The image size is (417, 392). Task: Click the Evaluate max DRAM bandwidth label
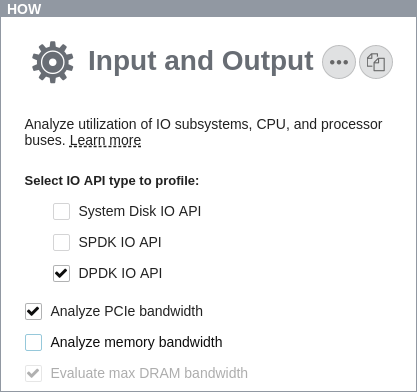149,373
